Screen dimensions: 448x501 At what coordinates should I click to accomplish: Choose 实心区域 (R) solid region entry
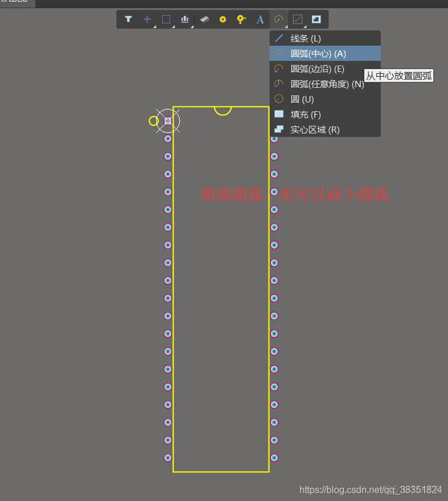coord(325,129)
